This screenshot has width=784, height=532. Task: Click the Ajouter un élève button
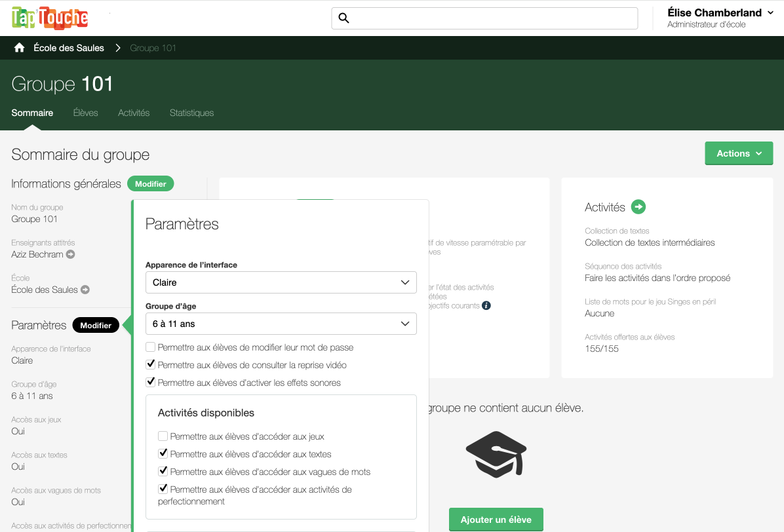click(496, 520)
